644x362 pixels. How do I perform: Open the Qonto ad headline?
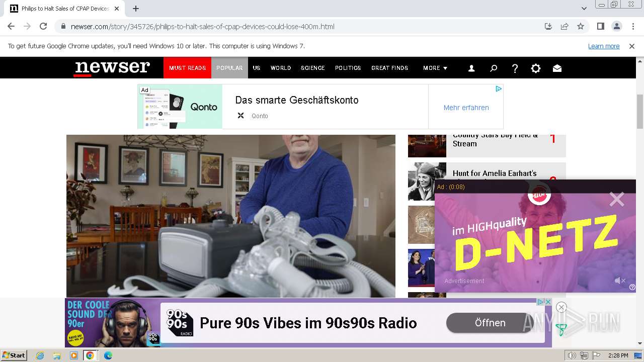coord(297,100)
